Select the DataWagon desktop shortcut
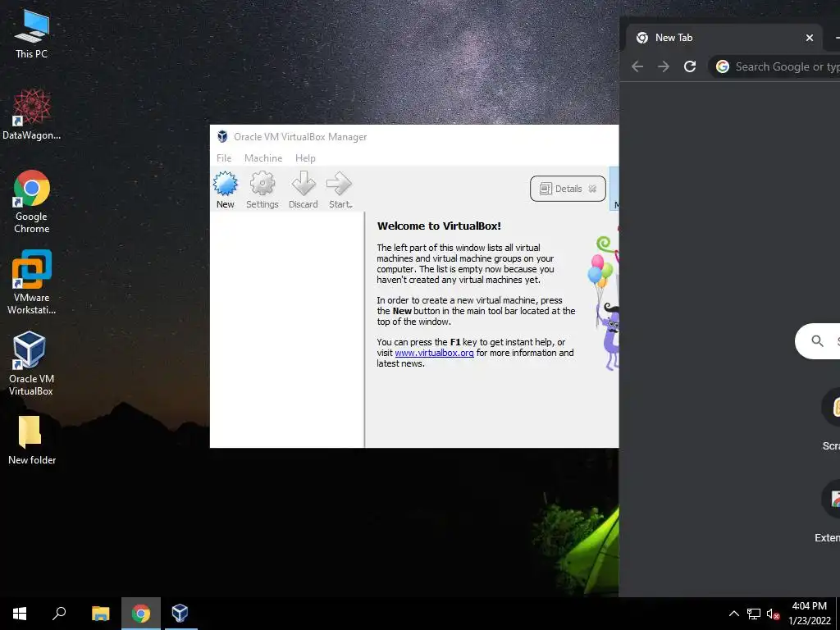840x630 pixels. [x=32, y=115]
